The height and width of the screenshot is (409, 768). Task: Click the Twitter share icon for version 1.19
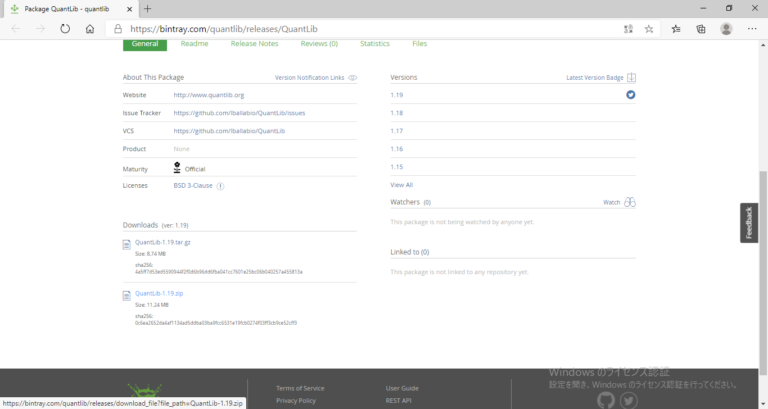pyautogui.click(x=631, y=95)
